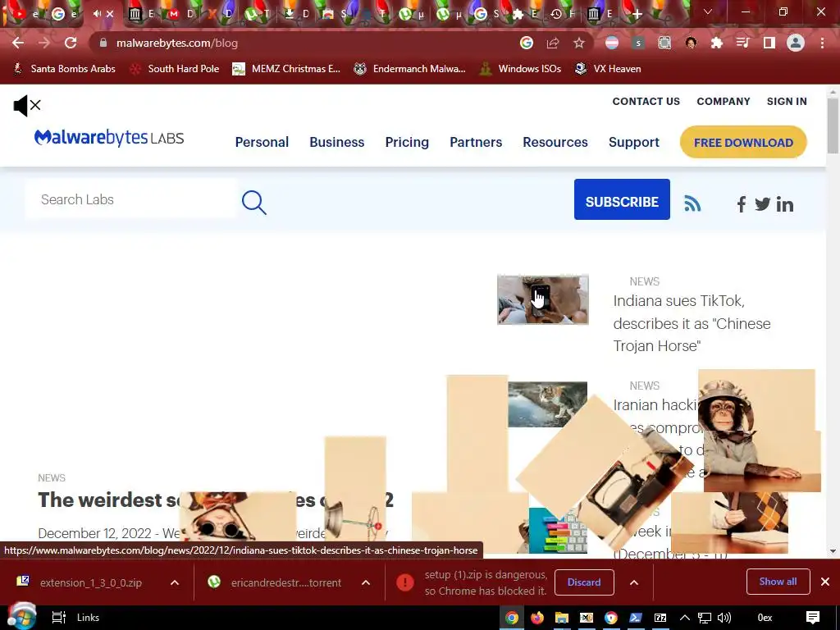Screen dimensions: 840x630
Task: Toggle the browser side panel
Action: pyautogui.click(x=769, y=43)
